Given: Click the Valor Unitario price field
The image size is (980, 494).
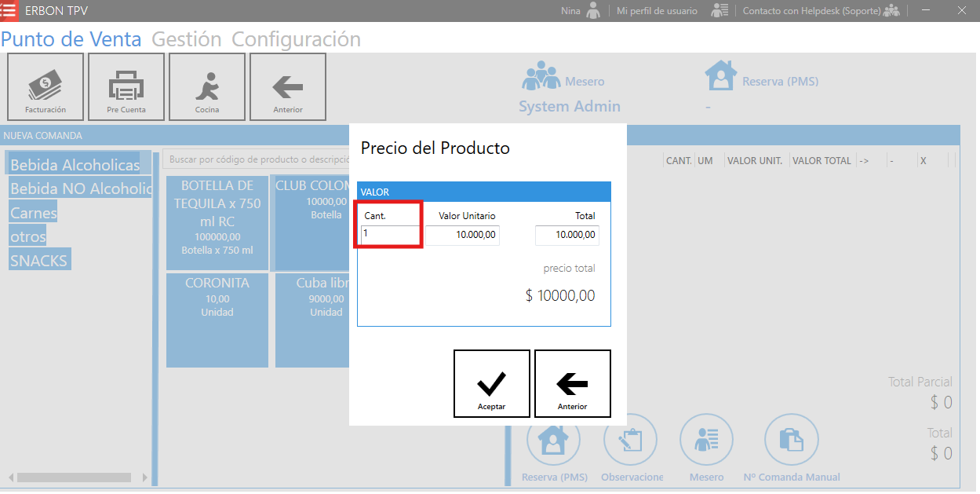Looking at the screenshot, I should click(x=463, y=235).
